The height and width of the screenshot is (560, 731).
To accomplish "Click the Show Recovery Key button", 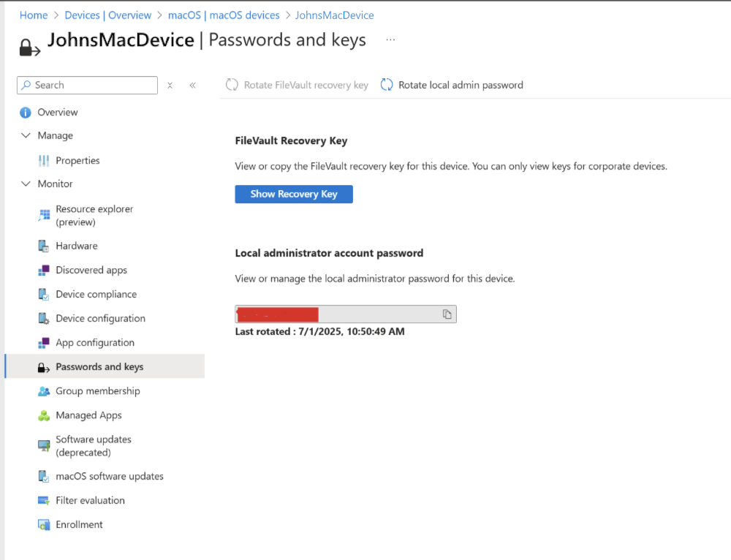I will pos(293,194).
